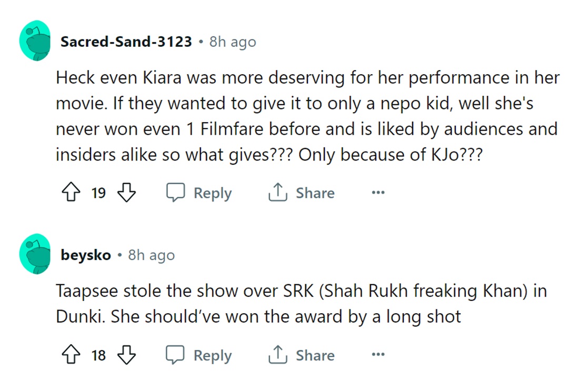Share beysko's comment

301,356
